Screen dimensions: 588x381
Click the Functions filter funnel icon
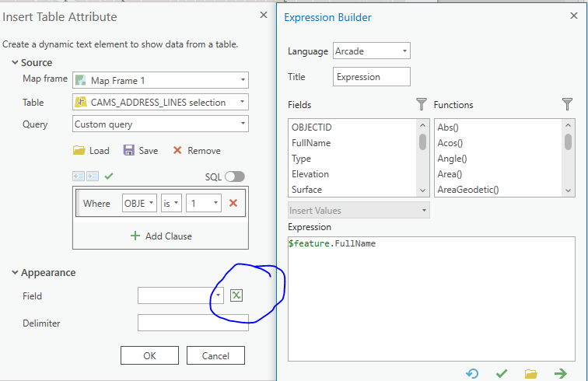(568, 104)
